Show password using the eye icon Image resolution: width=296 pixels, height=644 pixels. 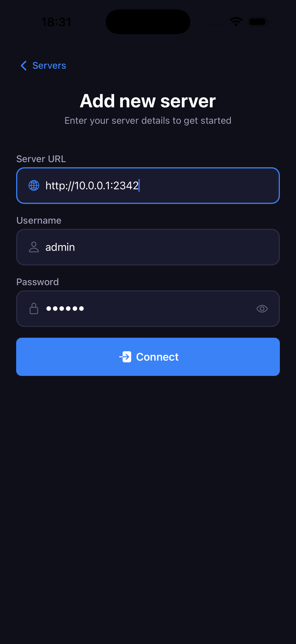click(x=262, y=309)
